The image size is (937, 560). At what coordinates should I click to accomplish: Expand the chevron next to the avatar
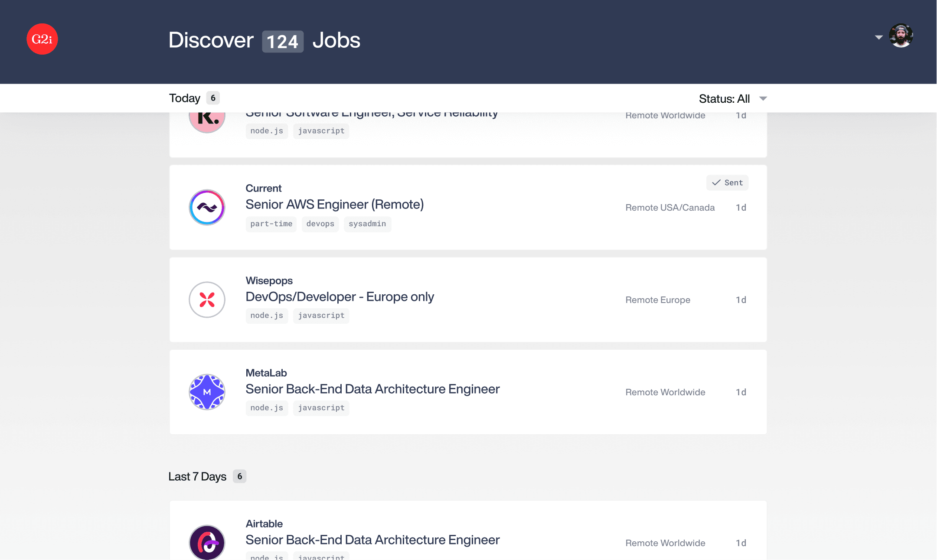879,38
